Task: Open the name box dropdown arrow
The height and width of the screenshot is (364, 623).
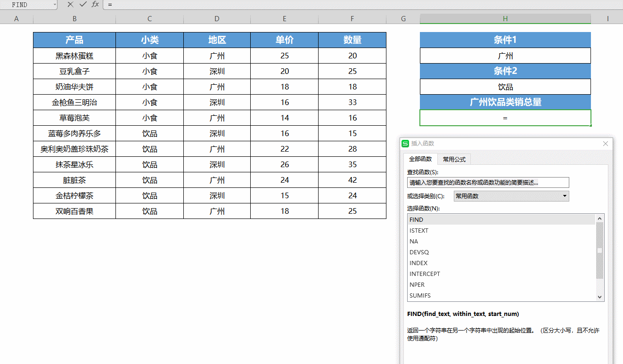Action: pos(55,5)
